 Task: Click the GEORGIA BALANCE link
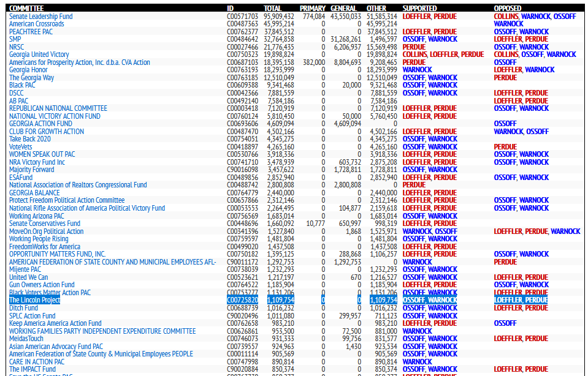[x=34, y=194]
